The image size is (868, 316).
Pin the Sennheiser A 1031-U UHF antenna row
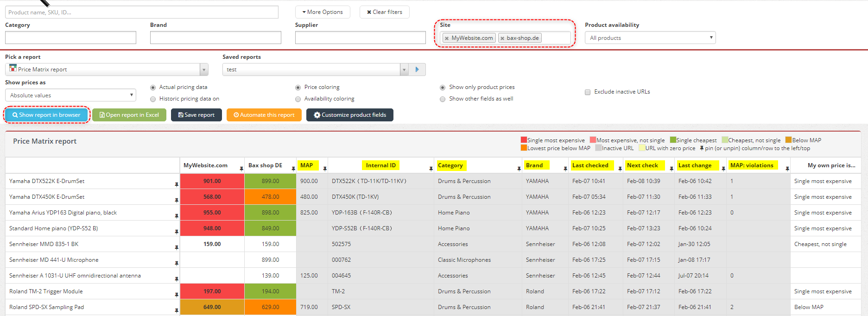click(x=177, y=279)
